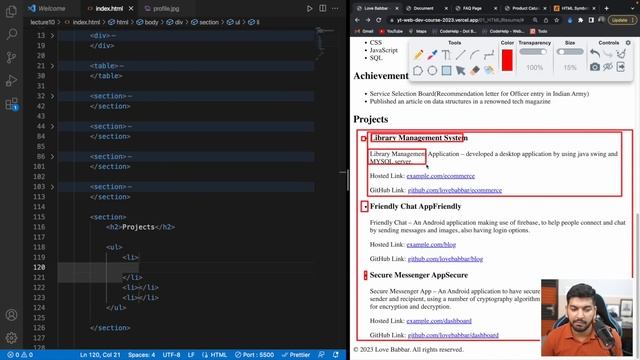
Task: Open the YouTube bookmark
Action: pyautogui.click(x=391, y=31)
